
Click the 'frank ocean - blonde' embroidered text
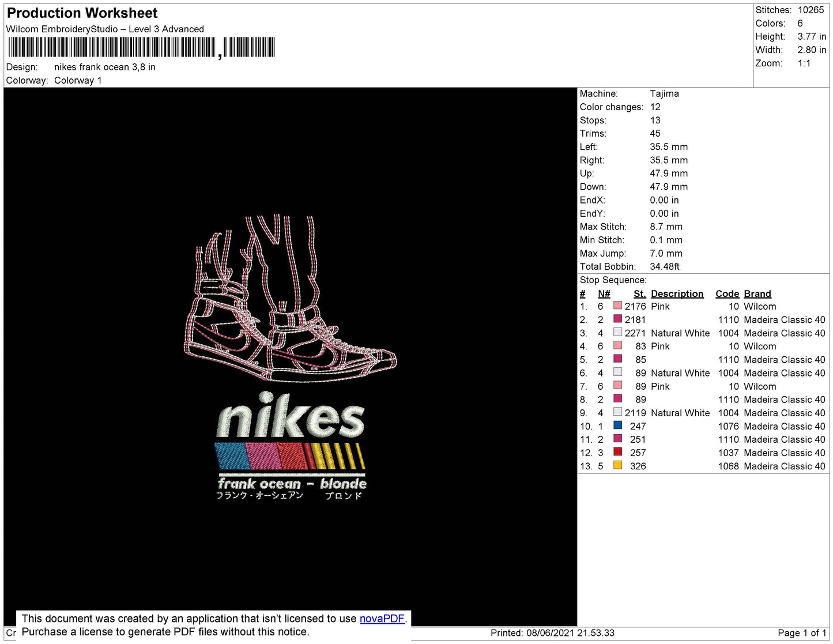click(x=292, y=484)
